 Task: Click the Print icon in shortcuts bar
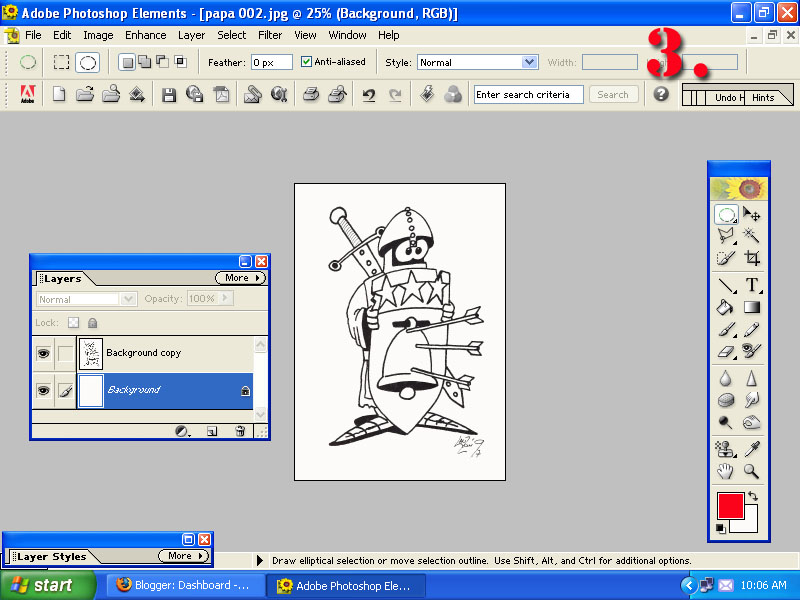[311, 95]
